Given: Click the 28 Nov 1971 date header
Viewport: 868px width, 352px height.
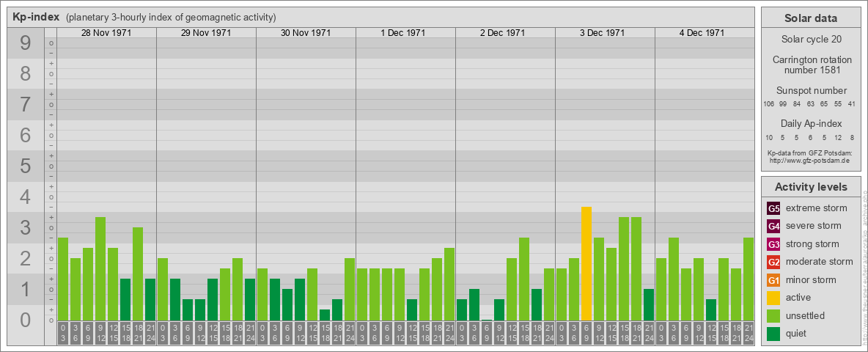Looking at the screenshot, I should [106, 33].
